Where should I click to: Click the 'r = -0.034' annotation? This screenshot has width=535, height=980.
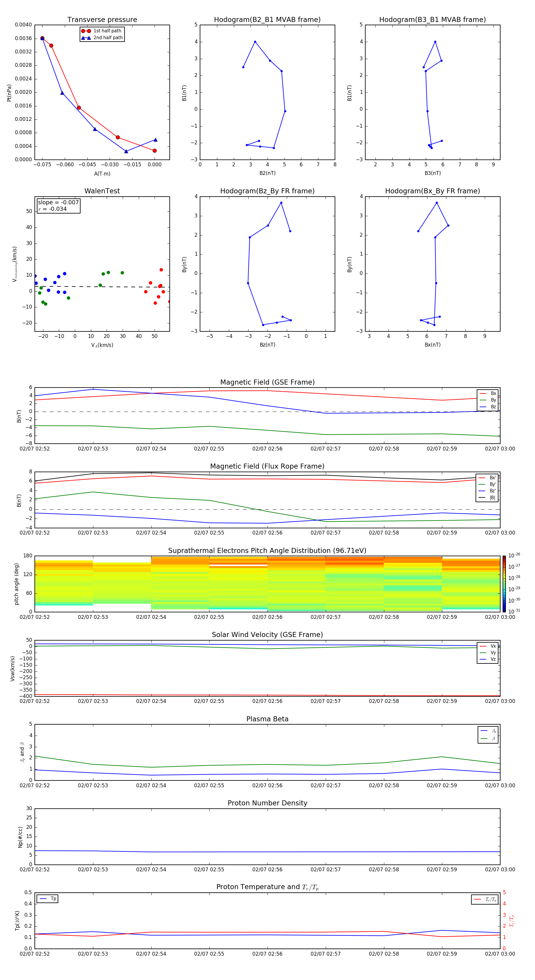coord(53,209)
